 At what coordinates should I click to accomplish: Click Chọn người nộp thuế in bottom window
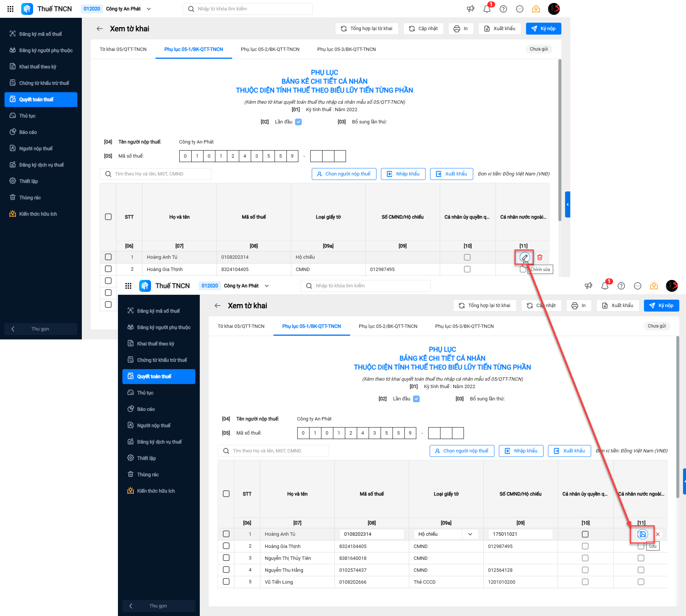click(x=462, y=451)
